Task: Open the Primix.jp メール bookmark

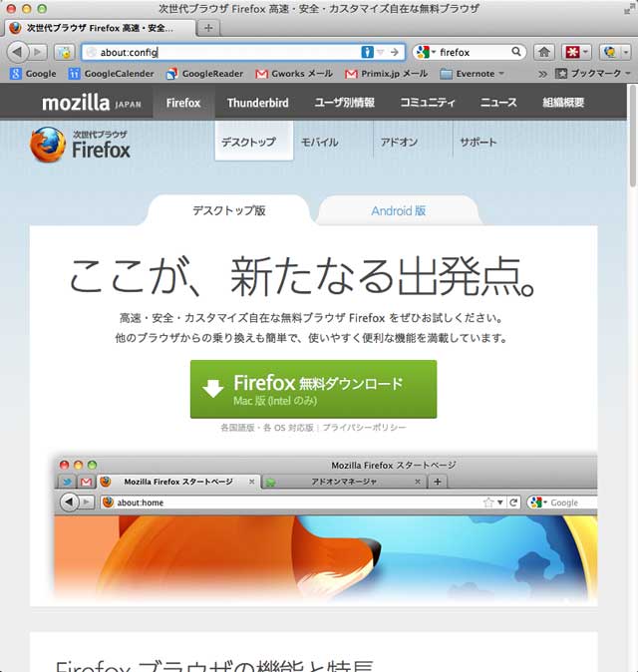Action: [x=386, y=74]
